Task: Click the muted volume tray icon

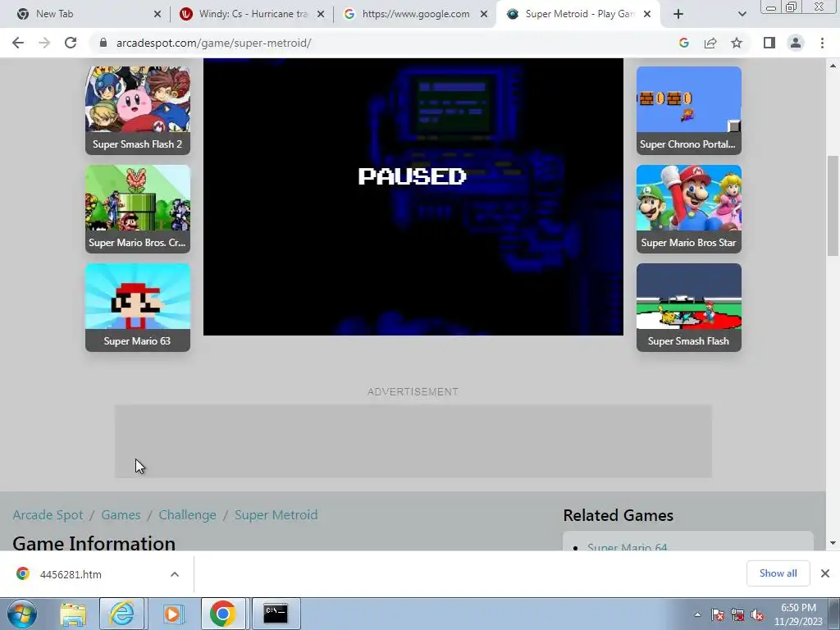Action: (757, 614)
